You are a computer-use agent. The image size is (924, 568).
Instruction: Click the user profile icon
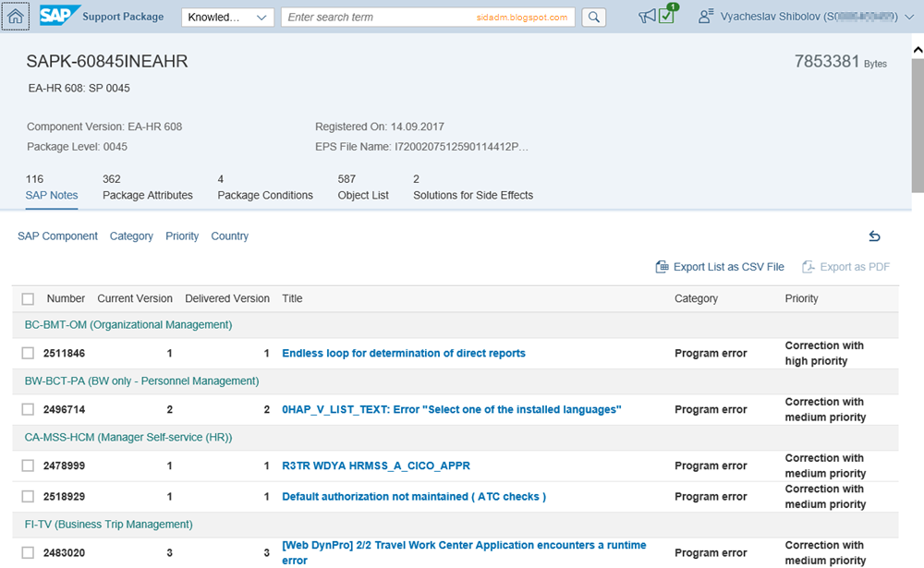coord(705,16)
